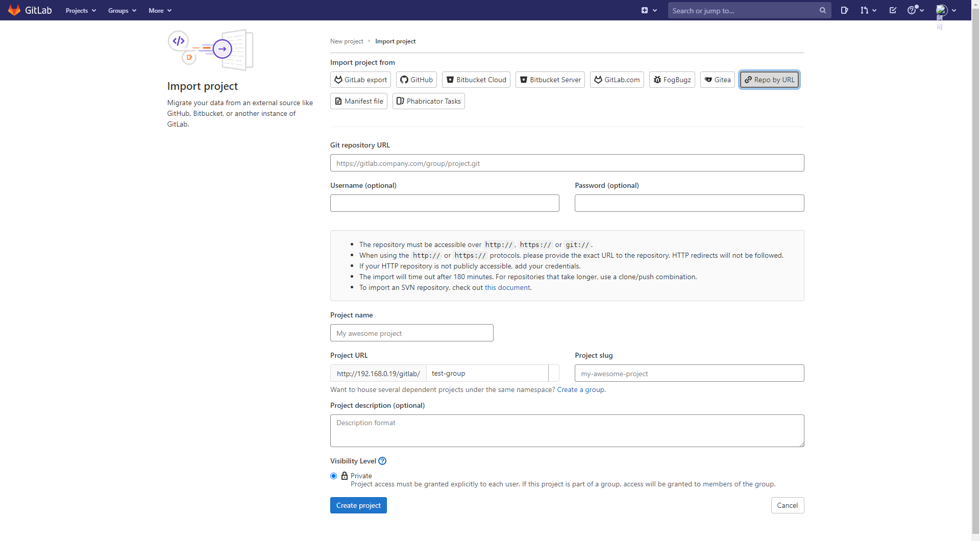Screen dimensions: 980x541
Task: Click the 'Import project from' label
Action: tap(362, 62)
